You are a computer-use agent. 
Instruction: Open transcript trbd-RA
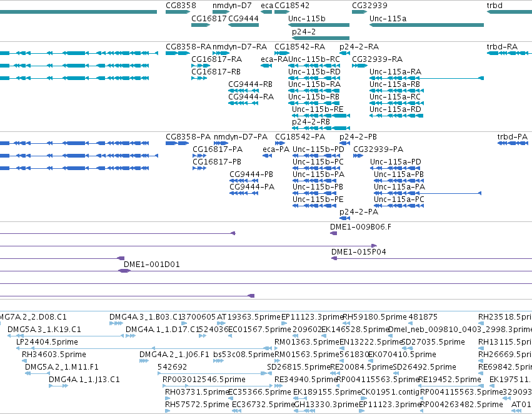tap(502, 46)
